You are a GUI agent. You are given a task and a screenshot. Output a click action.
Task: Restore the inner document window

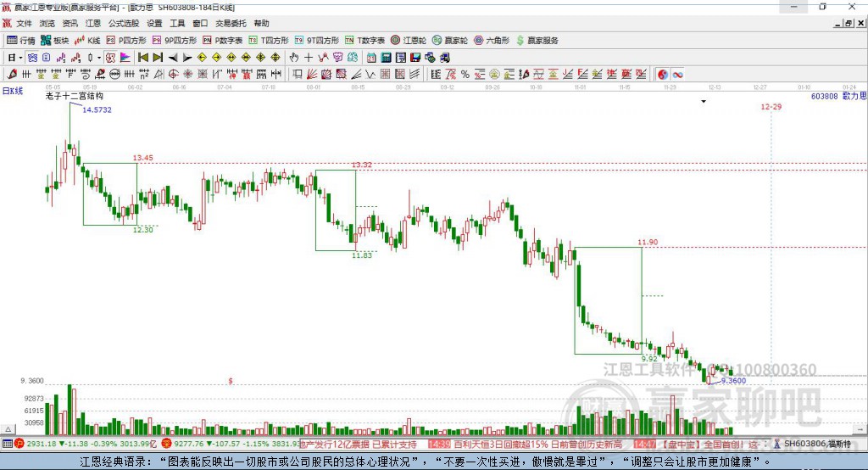(849, 23)
